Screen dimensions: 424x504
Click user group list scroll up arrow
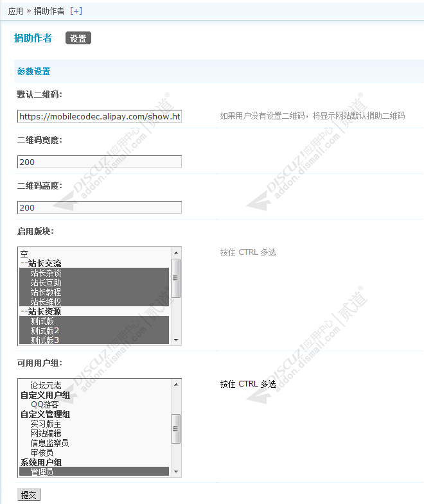176,385
